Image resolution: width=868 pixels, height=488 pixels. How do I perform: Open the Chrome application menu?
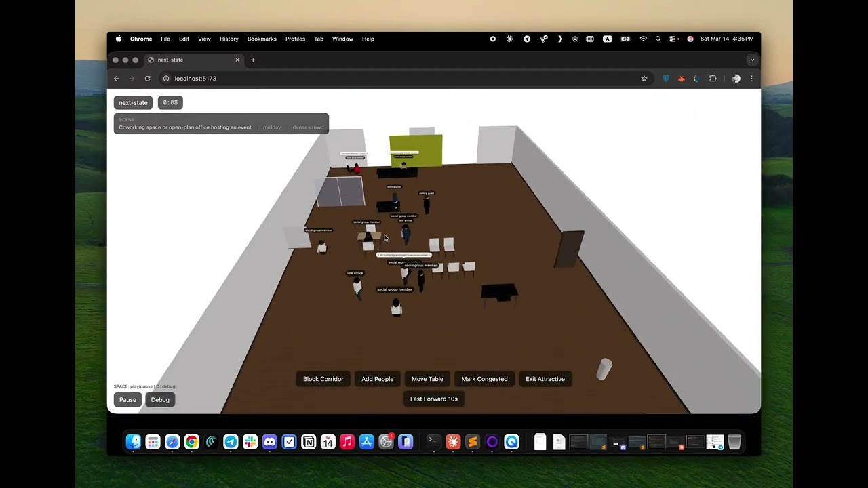(141, 39)
